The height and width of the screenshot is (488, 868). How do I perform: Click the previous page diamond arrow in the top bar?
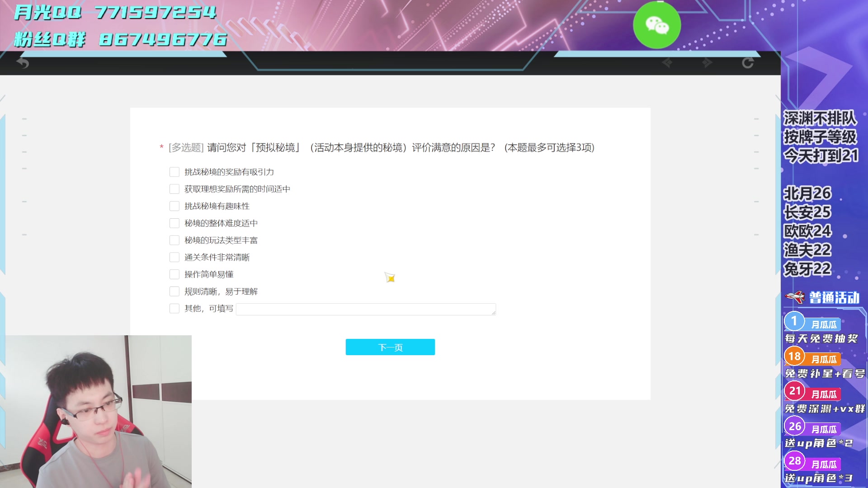click(667, 63)
